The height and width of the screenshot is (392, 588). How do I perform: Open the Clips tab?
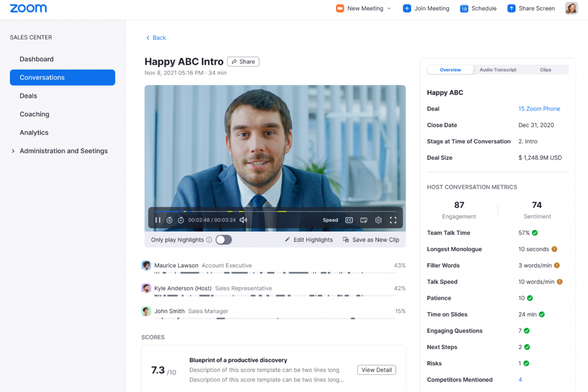coord(546,69)
